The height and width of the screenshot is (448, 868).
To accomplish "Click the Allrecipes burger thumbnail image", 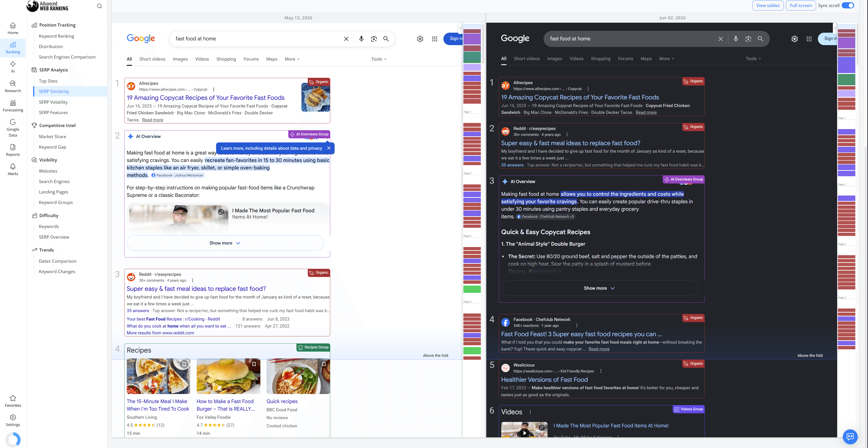I will point(316,97).
